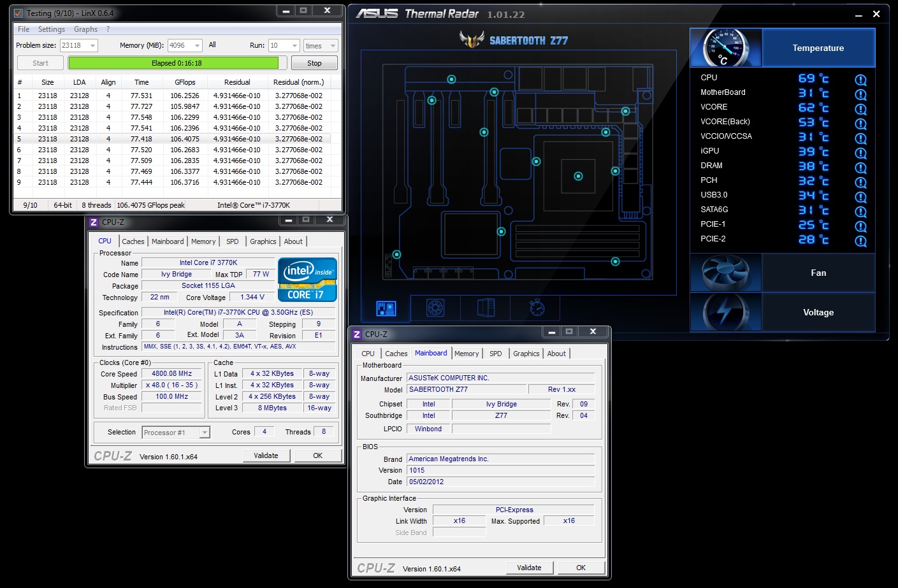898x588 pixels.
Task: Open the Problem size dropdown
Action: pyautogui.click(x=93, y=46)
